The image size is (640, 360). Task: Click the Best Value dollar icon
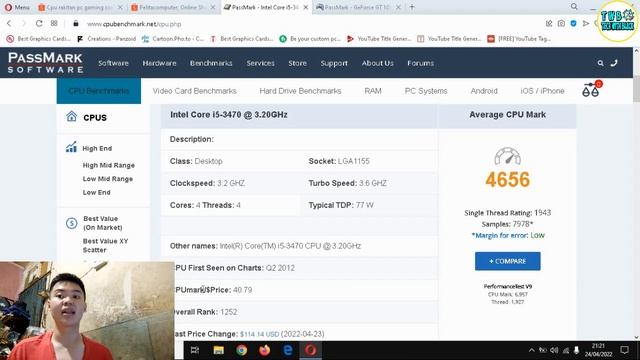[x=71, y=223]
